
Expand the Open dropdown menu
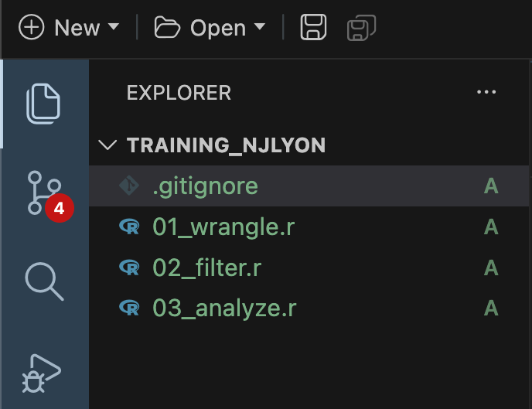210,29
